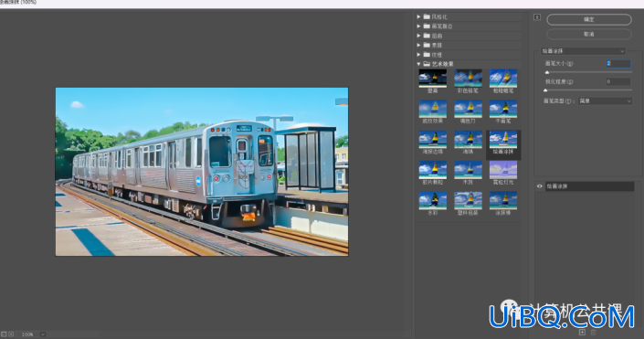Select the 霓虹灯光 neon glow filter
Viewport: 644px width, 339px height.
503,170
